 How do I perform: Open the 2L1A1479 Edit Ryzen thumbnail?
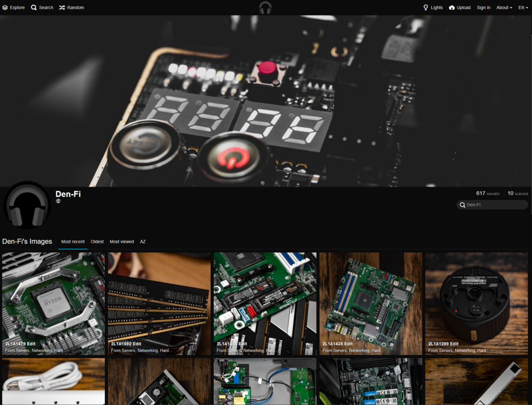click(53, 303)
